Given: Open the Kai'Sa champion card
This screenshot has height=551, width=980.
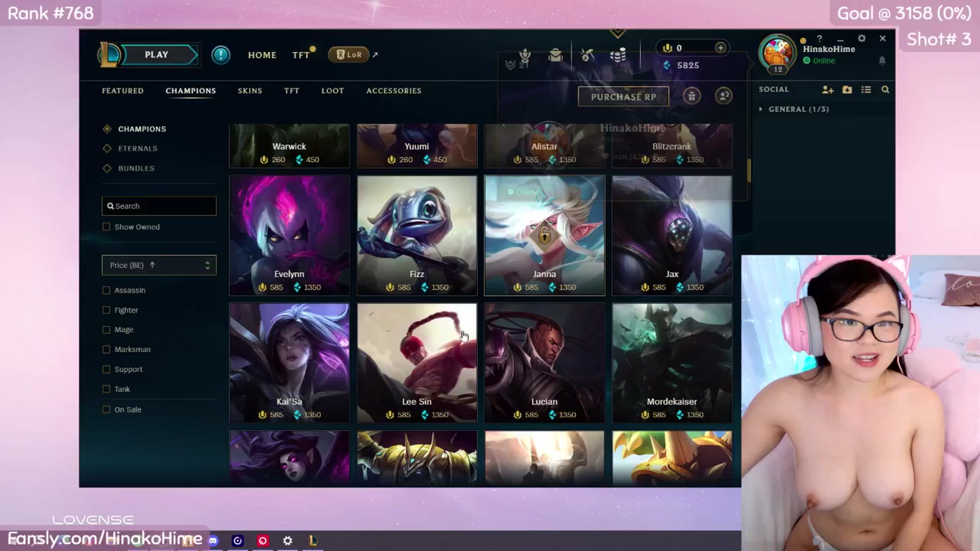Looking at the screenshot, I should click(289, 363).
